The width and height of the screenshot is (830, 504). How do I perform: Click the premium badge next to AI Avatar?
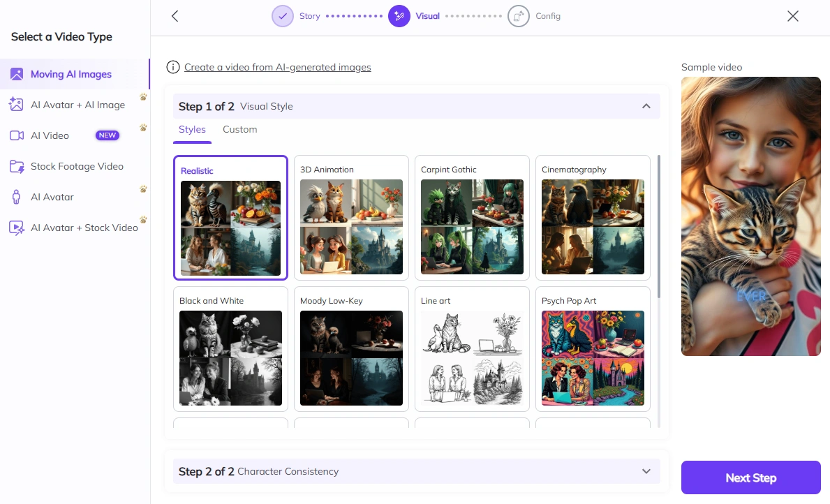point(143,189)
